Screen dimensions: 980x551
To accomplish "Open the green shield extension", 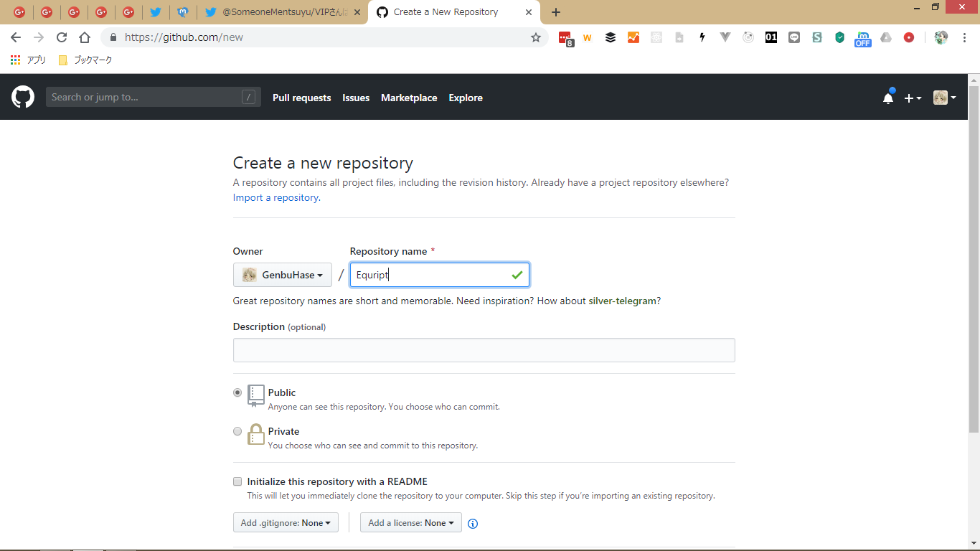I will [x=840, y=37].
